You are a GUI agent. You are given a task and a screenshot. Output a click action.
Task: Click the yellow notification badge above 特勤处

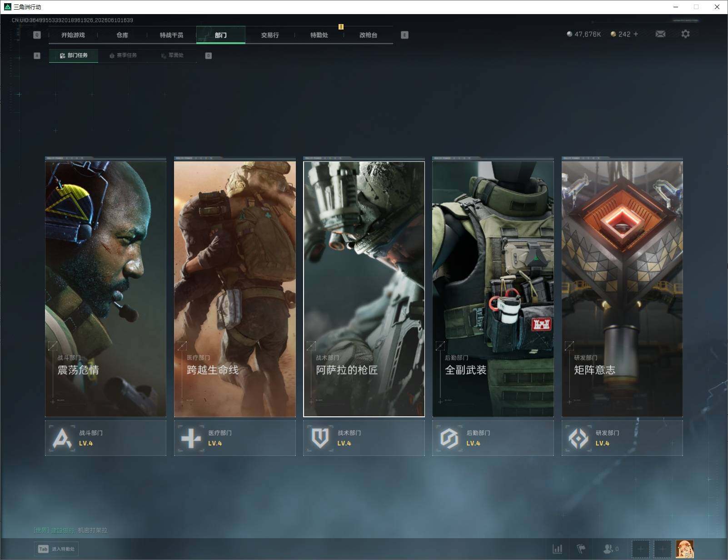341,26
